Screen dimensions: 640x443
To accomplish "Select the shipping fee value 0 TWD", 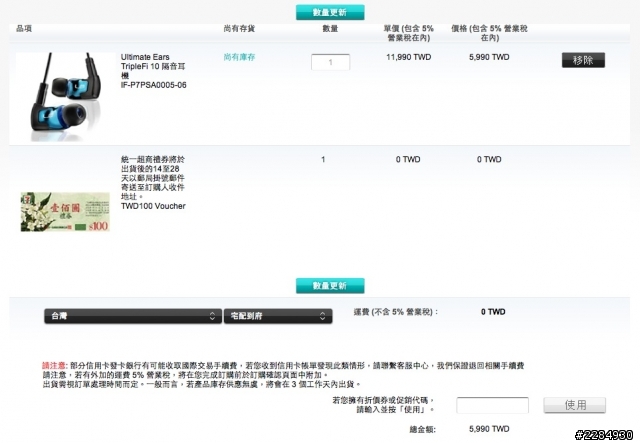I will tap(493, 312).
